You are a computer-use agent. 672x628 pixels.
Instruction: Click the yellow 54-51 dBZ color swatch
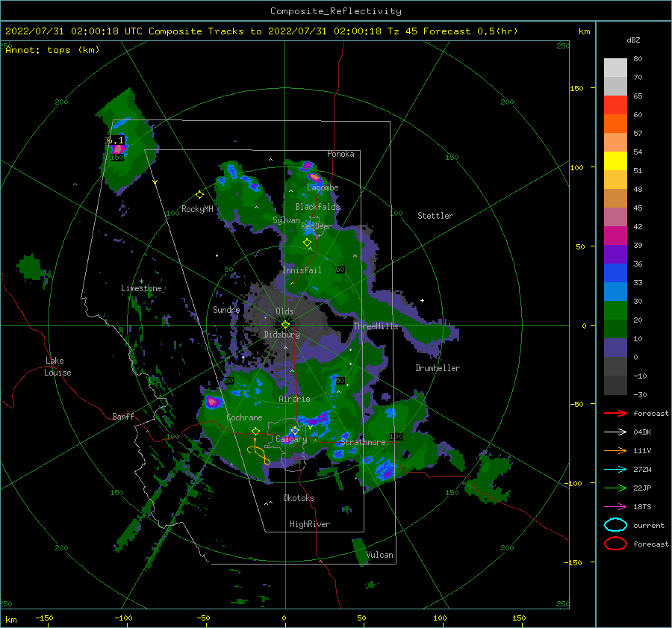615,161
